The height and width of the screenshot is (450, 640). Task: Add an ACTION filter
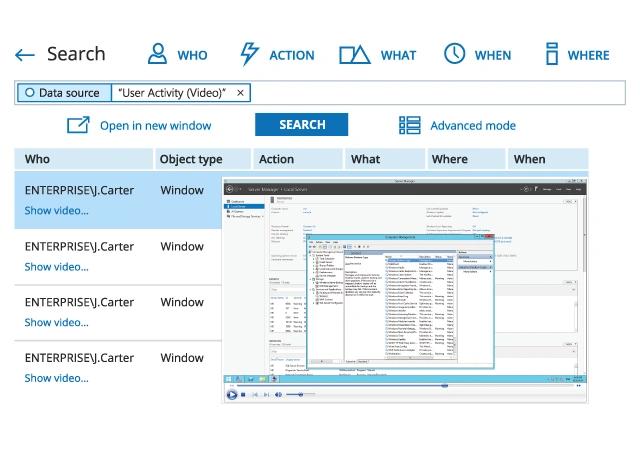277,54
